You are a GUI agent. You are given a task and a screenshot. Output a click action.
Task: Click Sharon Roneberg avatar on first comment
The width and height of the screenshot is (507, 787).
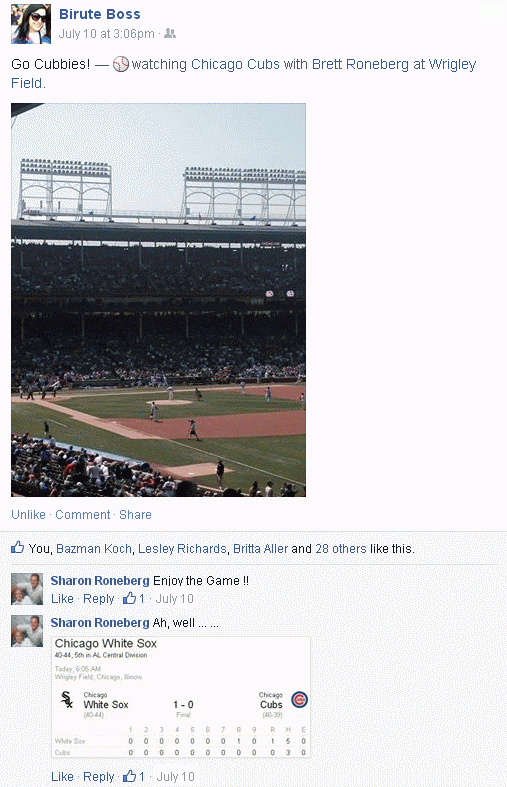click(x=27, y=588)
